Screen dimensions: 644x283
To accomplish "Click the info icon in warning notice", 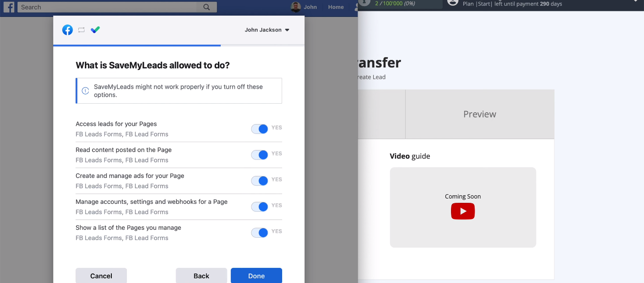I will click(x=85, y=91).
